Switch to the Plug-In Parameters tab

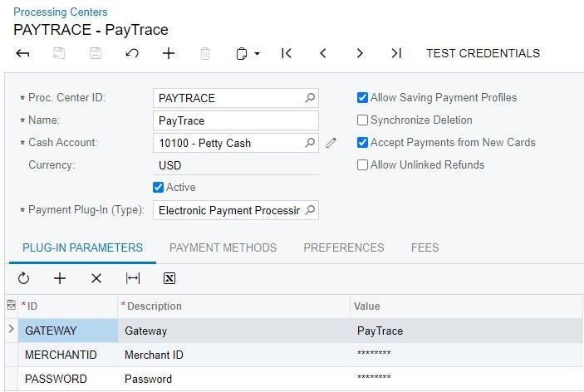(x=83, y=247)
